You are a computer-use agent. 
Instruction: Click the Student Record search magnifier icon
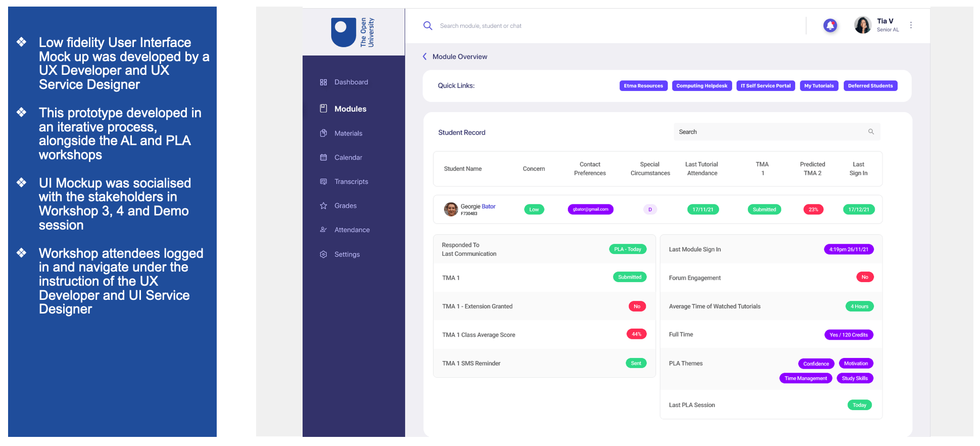coord(871,132)
